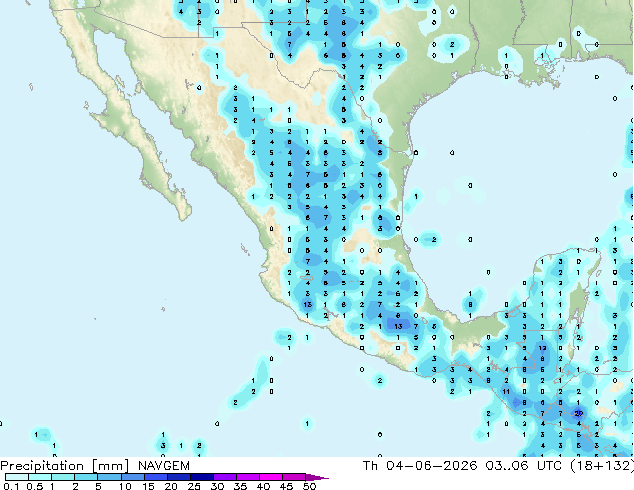Click the '45' legend scale label
634x490 pixels.
pos(286,486)
